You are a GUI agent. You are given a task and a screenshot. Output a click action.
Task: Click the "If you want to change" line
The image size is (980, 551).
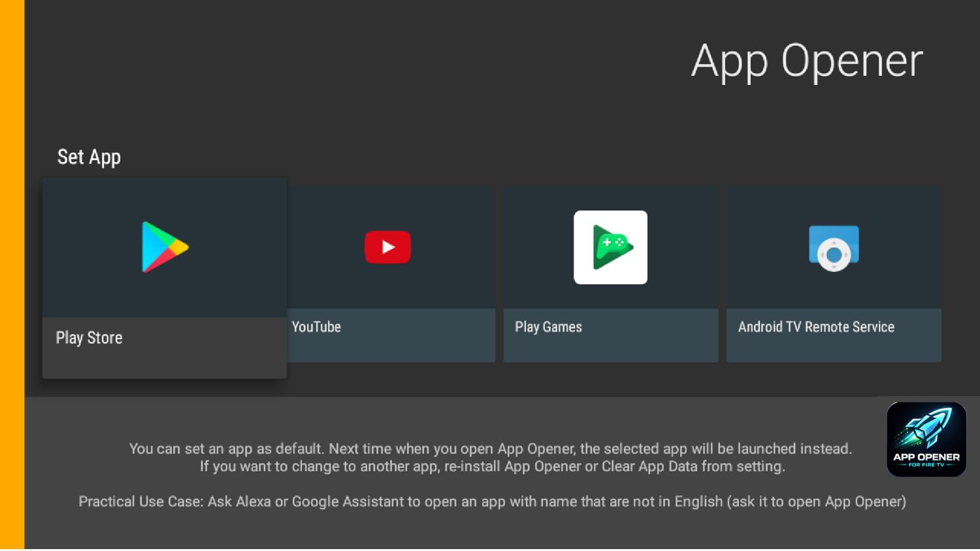click(x=493, y=466)
